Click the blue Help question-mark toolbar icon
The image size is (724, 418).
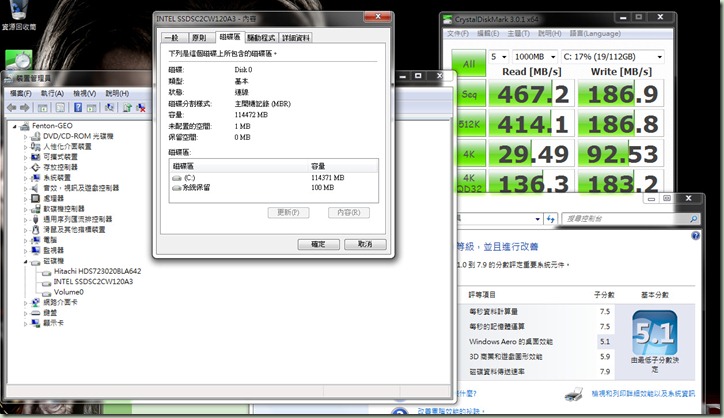coord(78,108)
